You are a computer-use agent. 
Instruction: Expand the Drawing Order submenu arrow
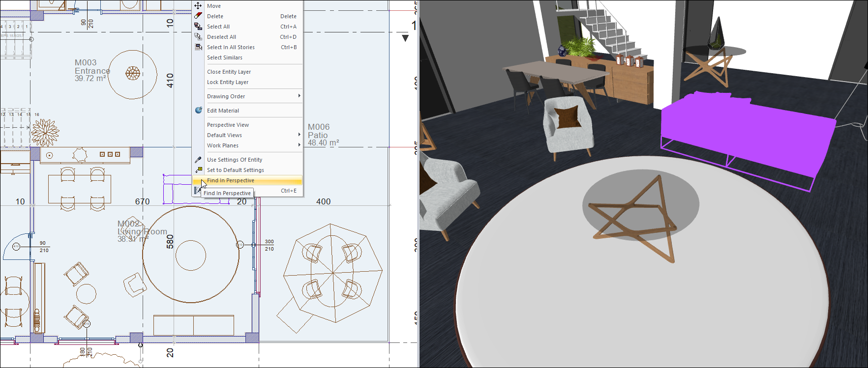pyautogui.click(x=299, y=96)
